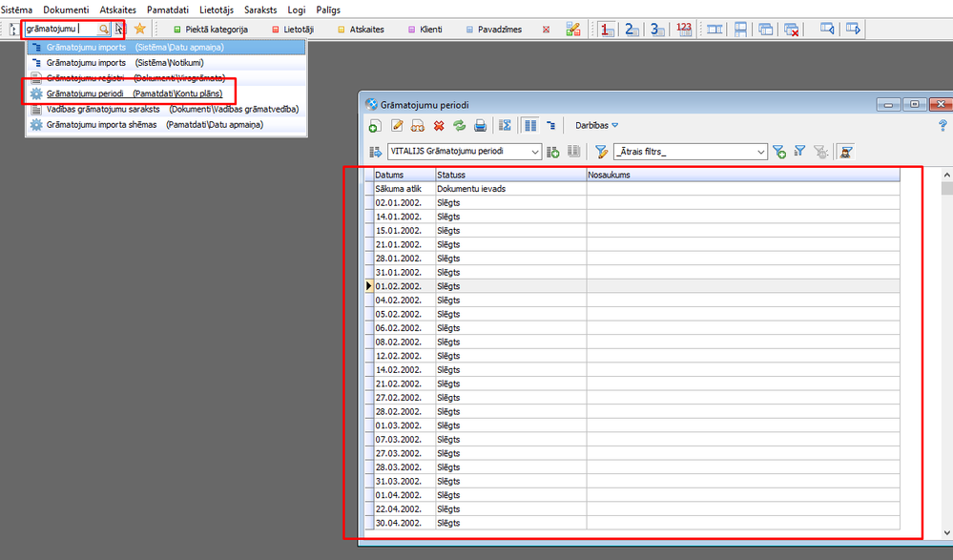The image size is (953, 560).
Task: Expand the Darbības dropdown
Action: pyautogui.click(x=597, y=126)
